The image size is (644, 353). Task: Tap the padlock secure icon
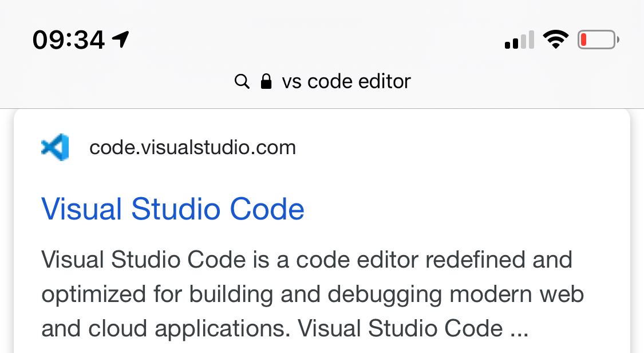pos(266,81)
